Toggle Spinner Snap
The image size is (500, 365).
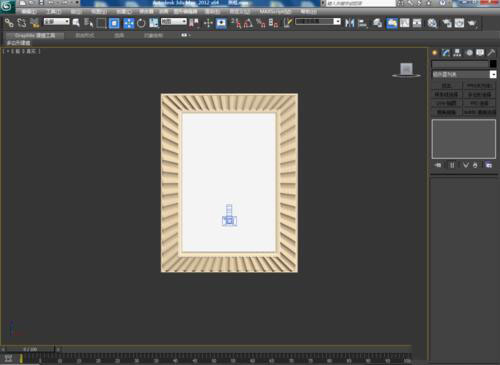coord(274,23)
